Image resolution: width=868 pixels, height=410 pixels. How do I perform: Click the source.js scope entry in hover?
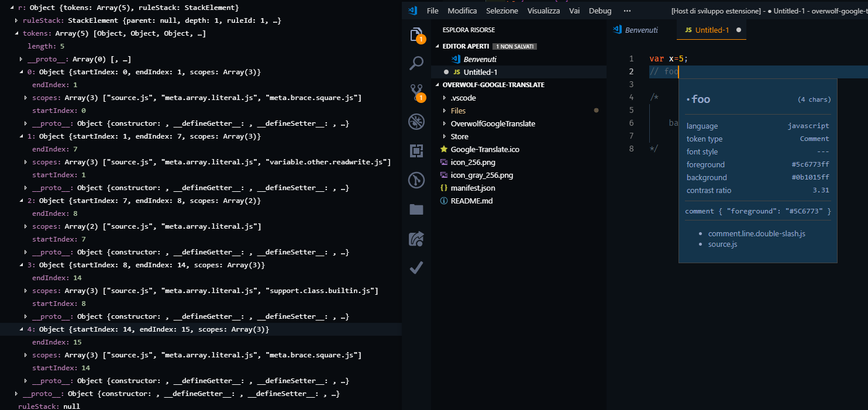pos(722,244)
